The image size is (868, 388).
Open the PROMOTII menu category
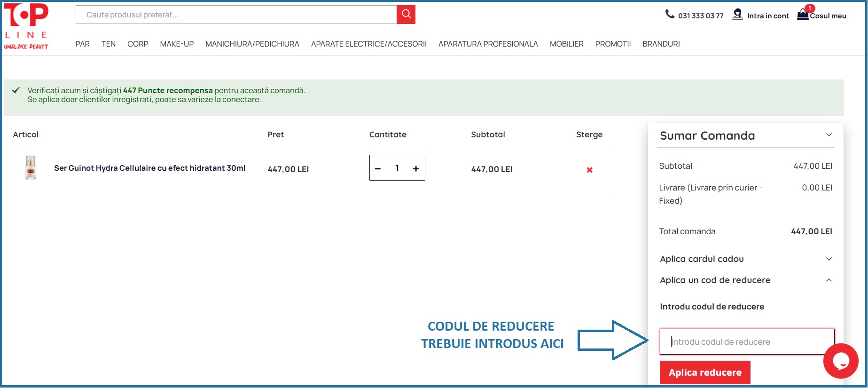(613, 44)
